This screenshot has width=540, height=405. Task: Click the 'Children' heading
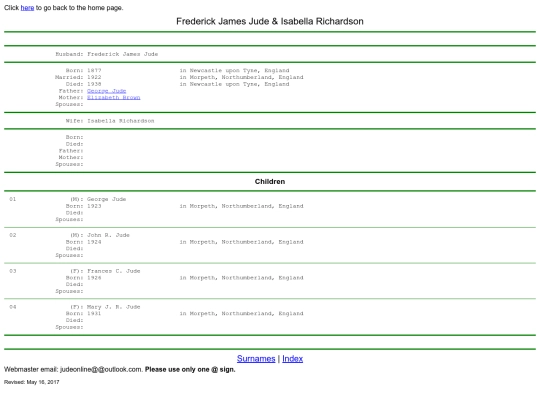(x=270, y=181)
